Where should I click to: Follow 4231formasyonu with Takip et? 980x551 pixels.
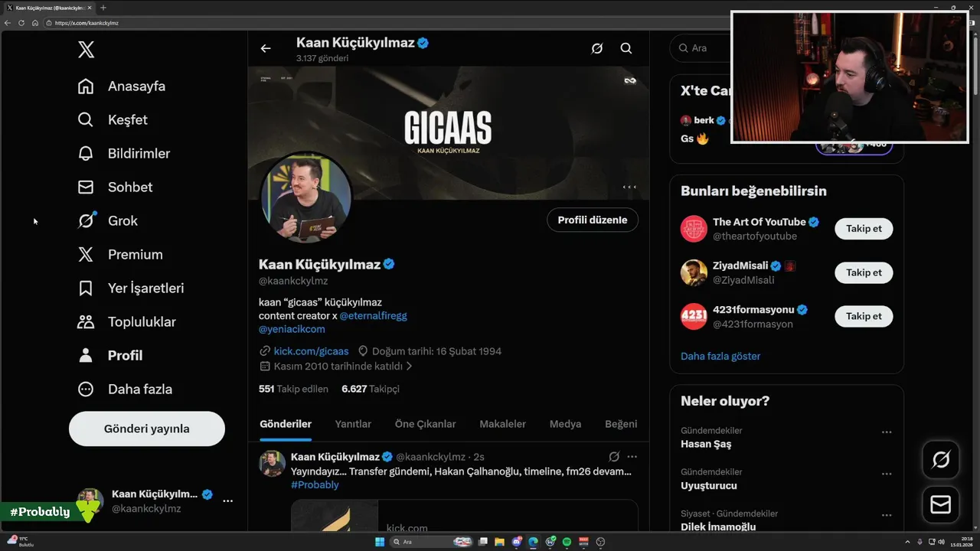pos(864,316)
